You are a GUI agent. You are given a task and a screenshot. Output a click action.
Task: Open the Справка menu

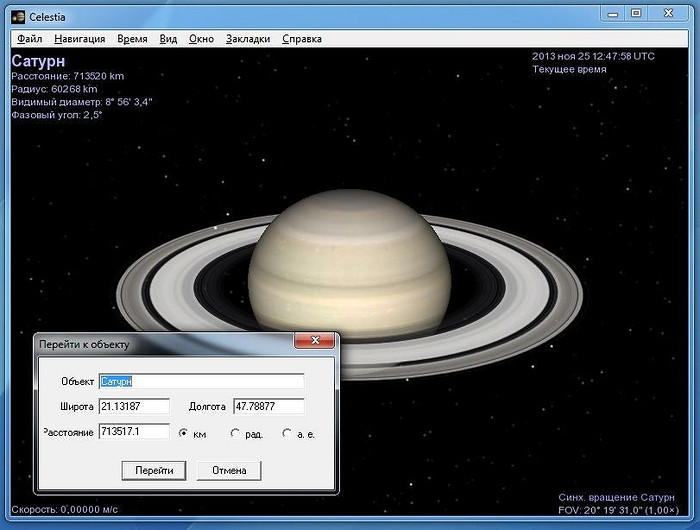click(302, 39)
